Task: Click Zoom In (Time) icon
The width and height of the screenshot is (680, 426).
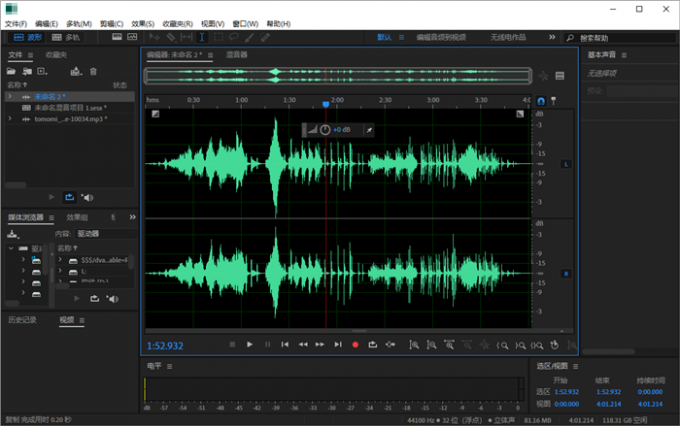Action: [x=449, y=345]
